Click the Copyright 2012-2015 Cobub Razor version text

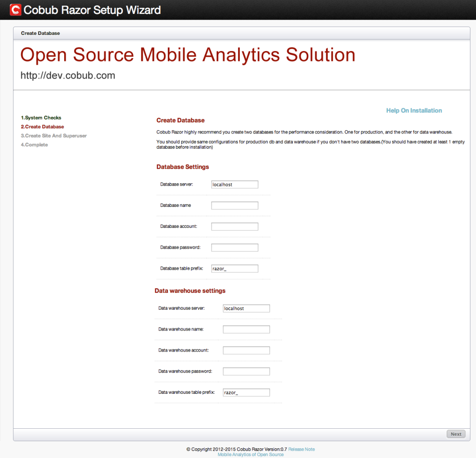pos(237,449)
